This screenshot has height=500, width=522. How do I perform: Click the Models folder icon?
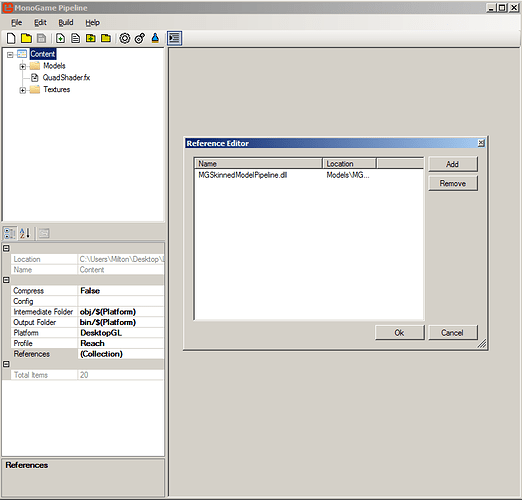34,66
